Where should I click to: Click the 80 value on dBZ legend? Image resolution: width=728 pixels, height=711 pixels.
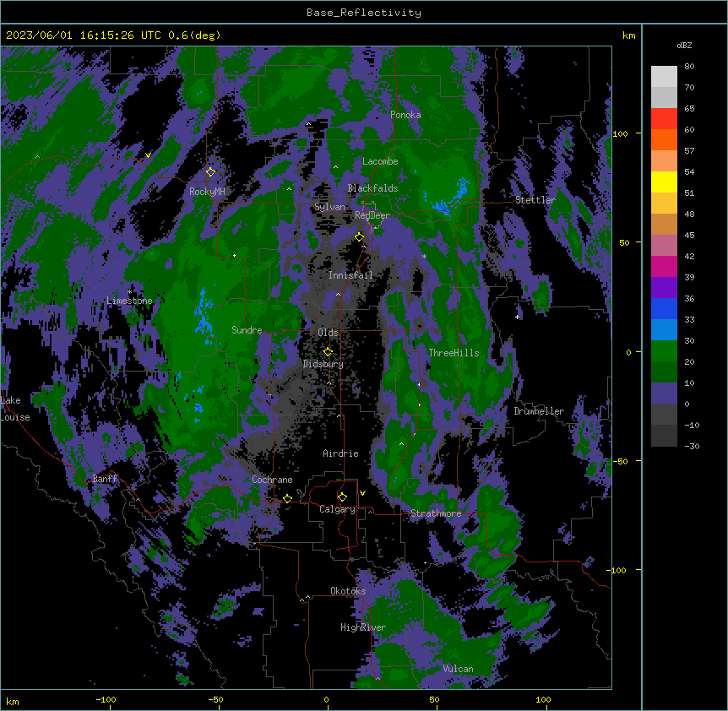pyautogui.click(x=689, y=67)
